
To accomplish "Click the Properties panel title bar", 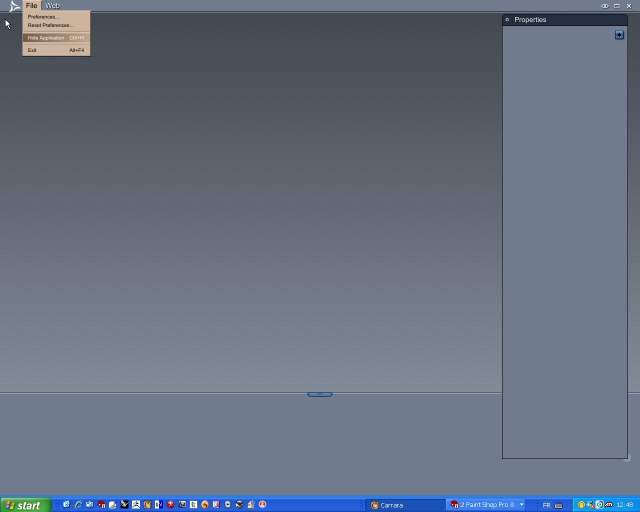I will tap(564, 20).
